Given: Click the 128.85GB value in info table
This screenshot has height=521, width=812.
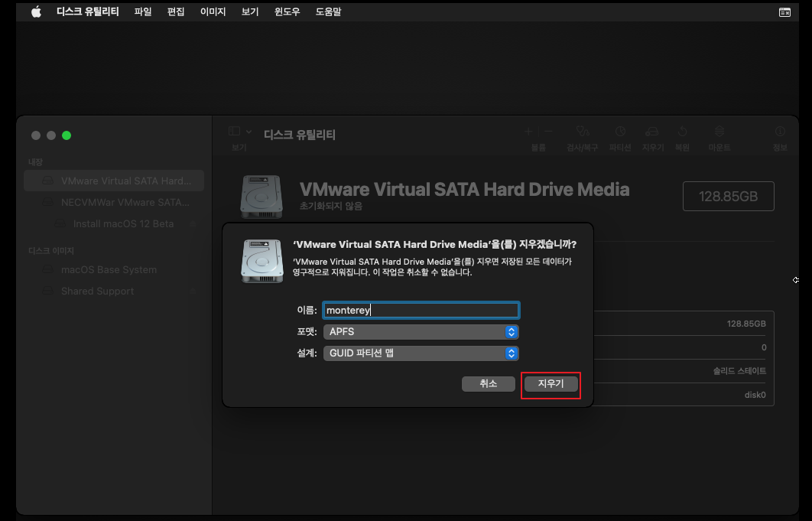Looking at the screenshot, I should pyautogui.click(x=746, y=324).
